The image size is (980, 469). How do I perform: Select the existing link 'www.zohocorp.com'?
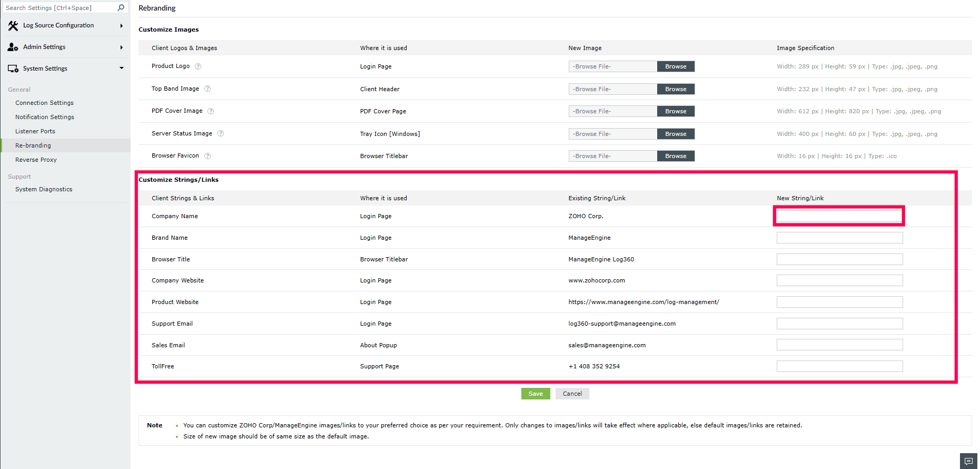(x=597, y=280)
